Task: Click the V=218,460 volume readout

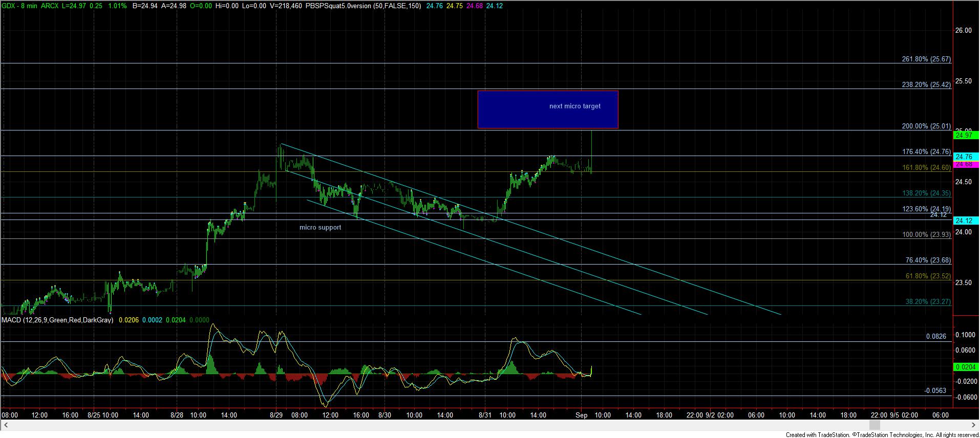Action: pos(285,6)
